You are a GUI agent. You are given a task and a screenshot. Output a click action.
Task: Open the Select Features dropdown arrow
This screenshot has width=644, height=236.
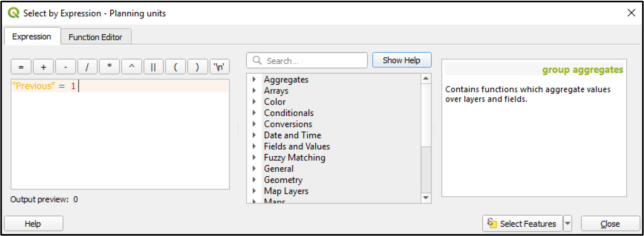[x=567, y=224]
